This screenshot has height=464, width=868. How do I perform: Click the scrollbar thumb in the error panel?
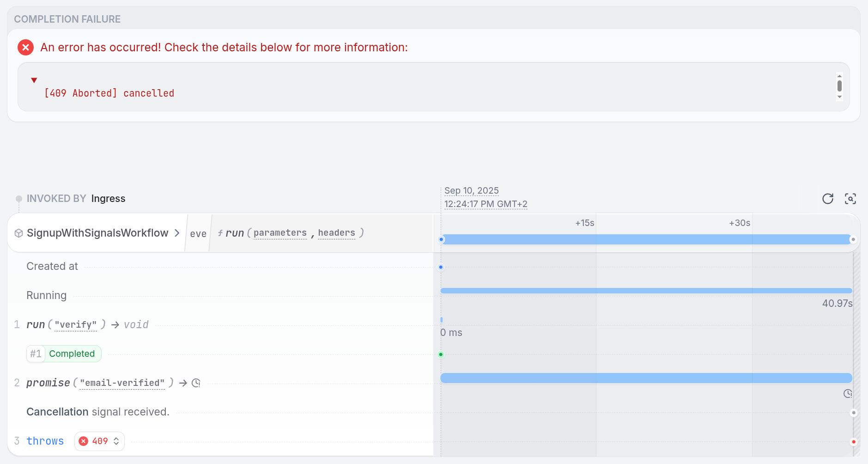coord(839,86)
